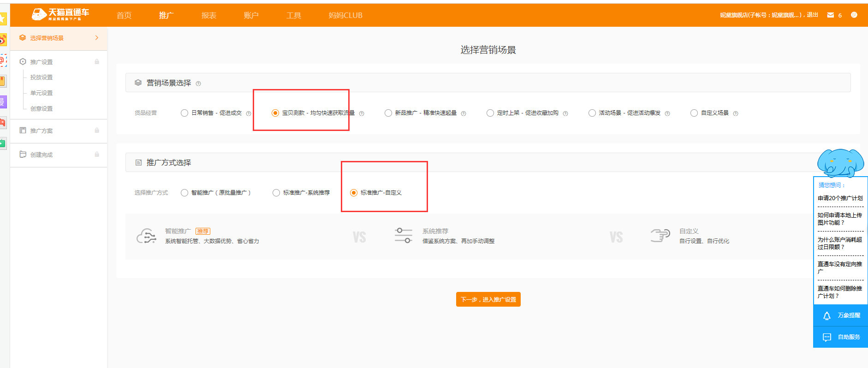The height and width of the screenshot is (368, 868).
Task: Click the 天猫直通车 logo
Action: pos(60,14)
